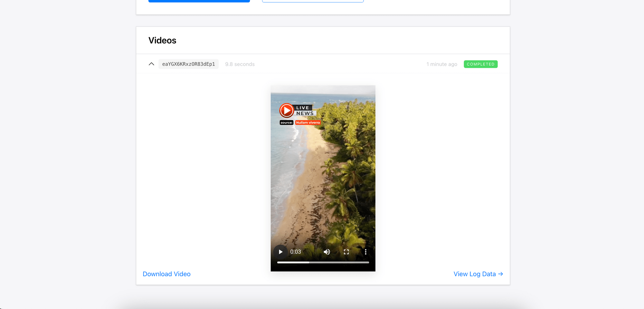Open the video player's three-dot options menu
Viewport: 644px width, 309px height.
click(x=366, y=251)
